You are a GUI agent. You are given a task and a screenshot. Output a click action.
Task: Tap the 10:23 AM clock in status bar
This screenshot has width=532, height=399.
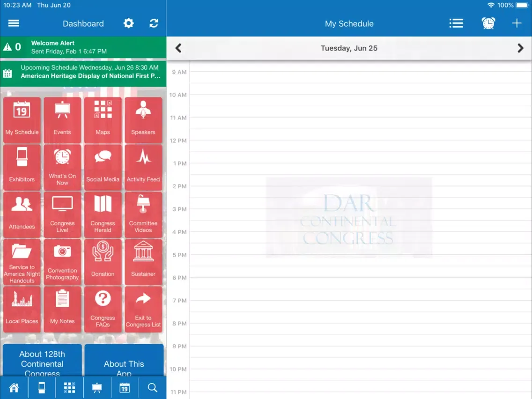point(17,5)
